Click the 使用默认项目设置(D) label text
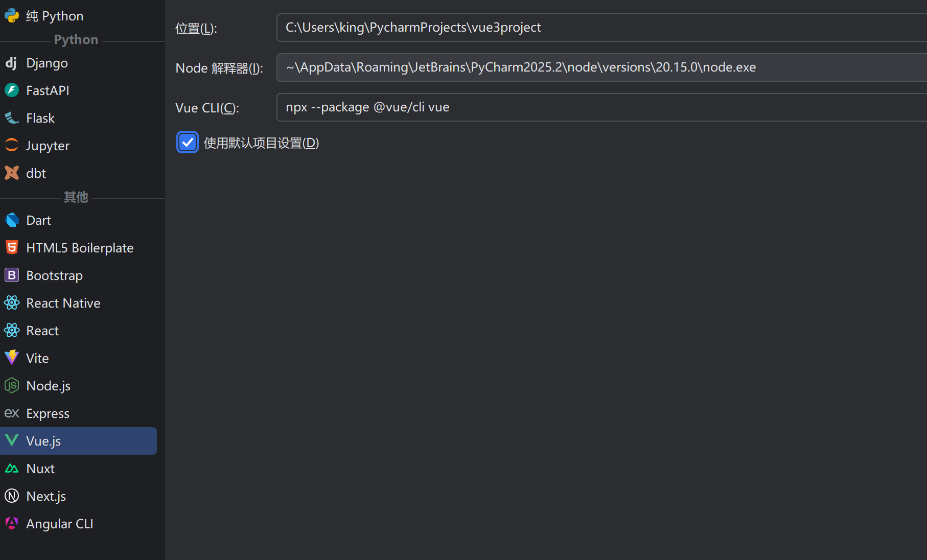 [x=261, y=143]
